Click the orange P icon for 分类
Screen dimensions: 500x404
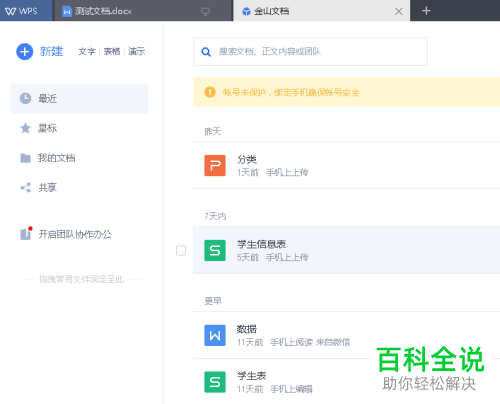(x=215, y=165)
